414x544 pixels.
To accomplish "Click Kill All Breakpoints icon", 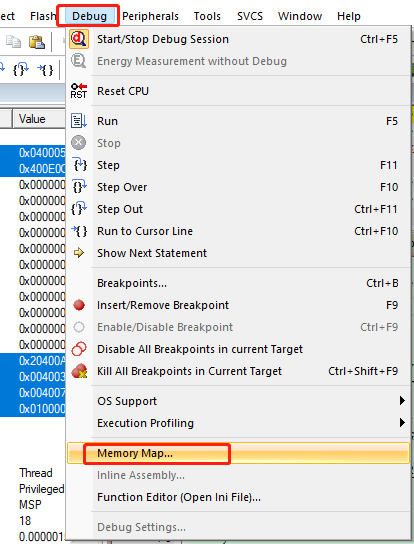I will 79,371.
